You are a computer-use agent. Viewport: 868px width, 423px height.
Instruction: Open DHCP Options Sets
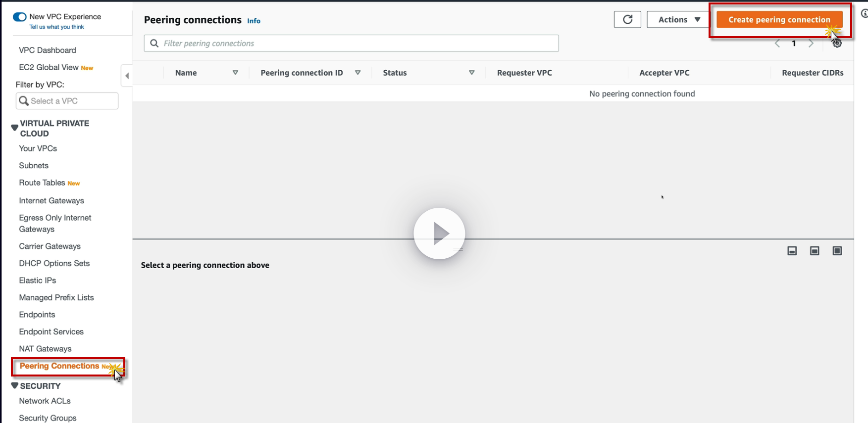coord(54,263)
